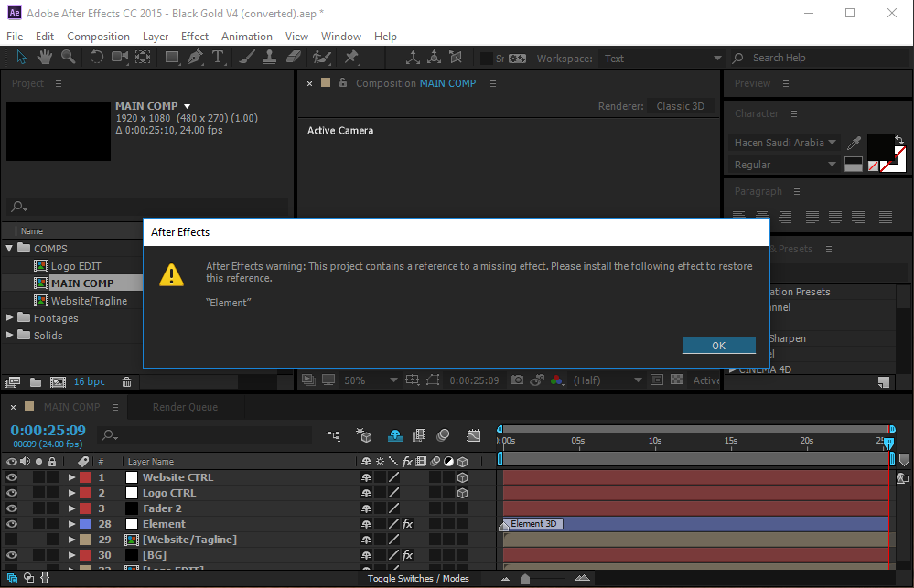This screenshot has height=588, width=914.
Task: Activate the Clone Stamp tool
Action: (270, 58)
